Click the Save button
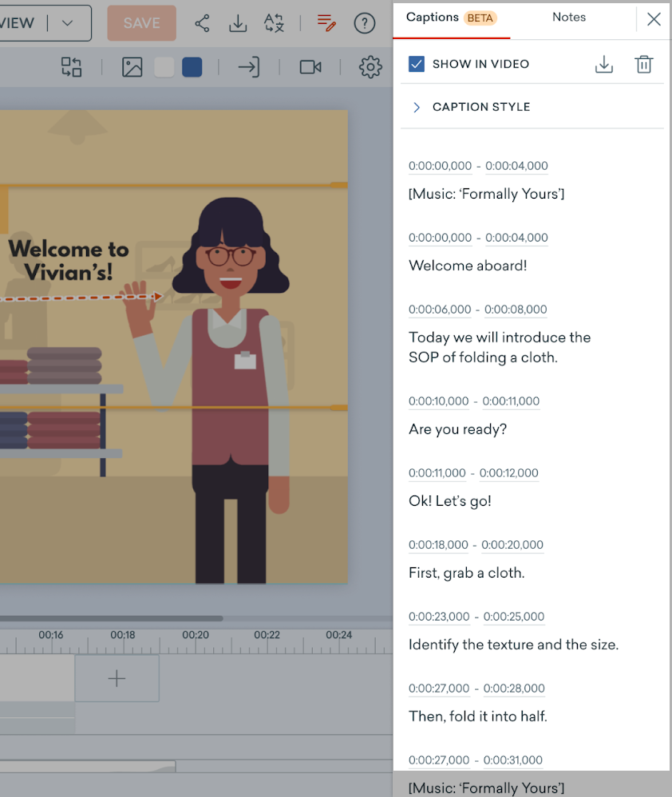Image resolution: width=672 pixels, height=797 pixels. [141, 23]
